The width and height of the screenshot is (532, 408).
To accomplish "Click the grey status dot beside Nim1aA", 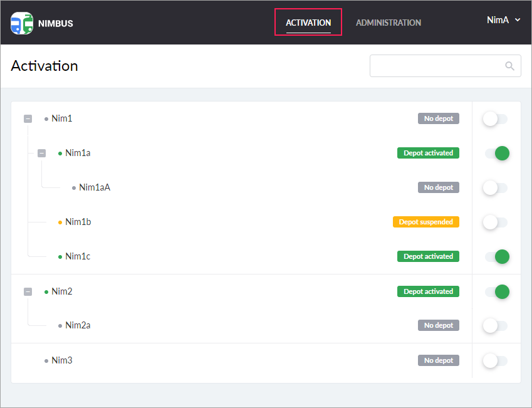I will tap(74, 187).
